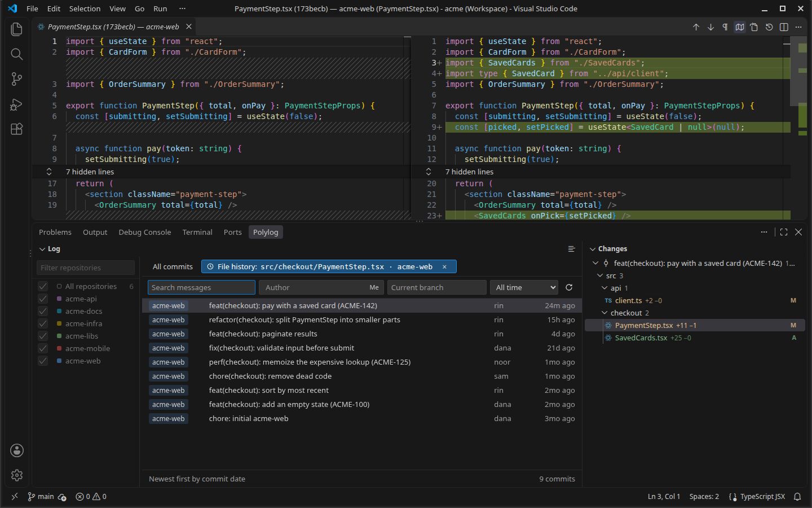Collapse the feat(checkout) commit node in Changes
This screenshot has height=508, width=812.
click(596, 263)
